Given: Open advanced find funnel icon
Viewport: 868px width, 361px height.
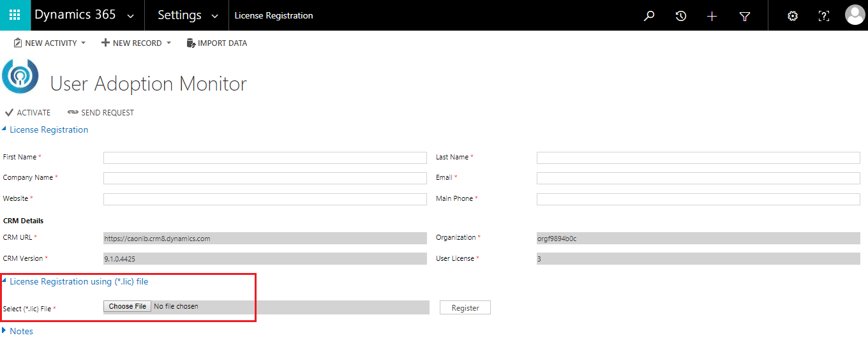Looking at the screenshot, I should [744, 16].
